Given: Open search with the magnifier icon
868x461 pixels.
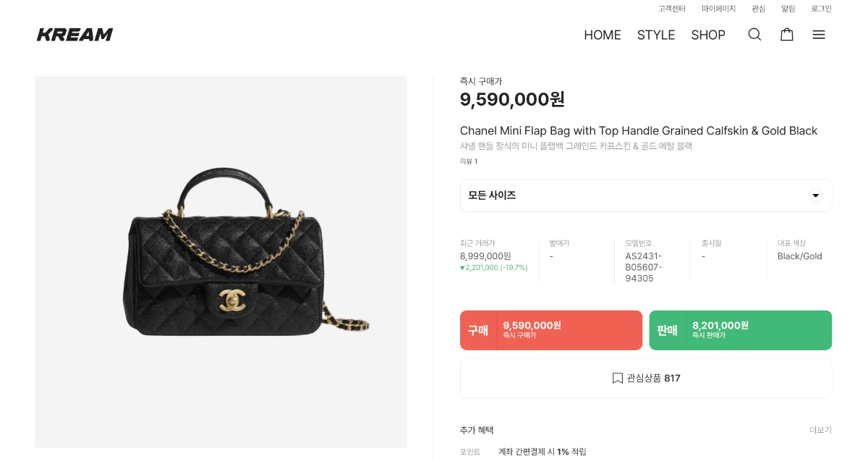Looking at the screenshot, I should 754,35.
